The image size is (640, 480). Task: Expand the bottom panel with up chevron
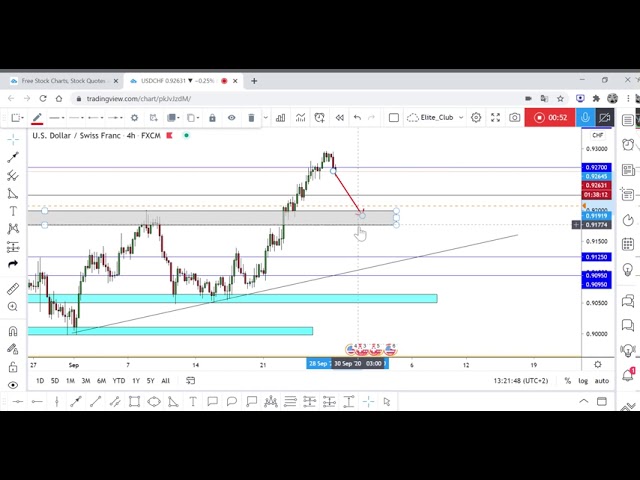point(584,402)
